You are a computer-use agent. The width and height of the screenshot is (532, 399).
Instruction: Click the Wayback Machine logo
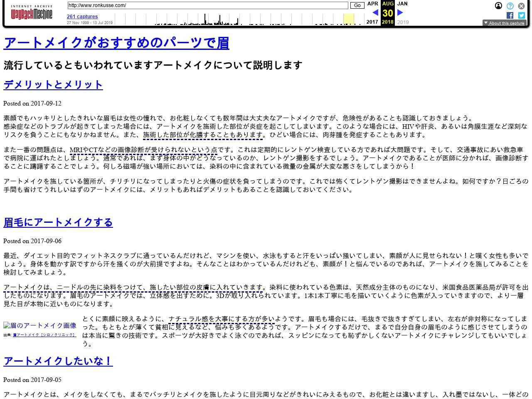(x=32, y=13)
